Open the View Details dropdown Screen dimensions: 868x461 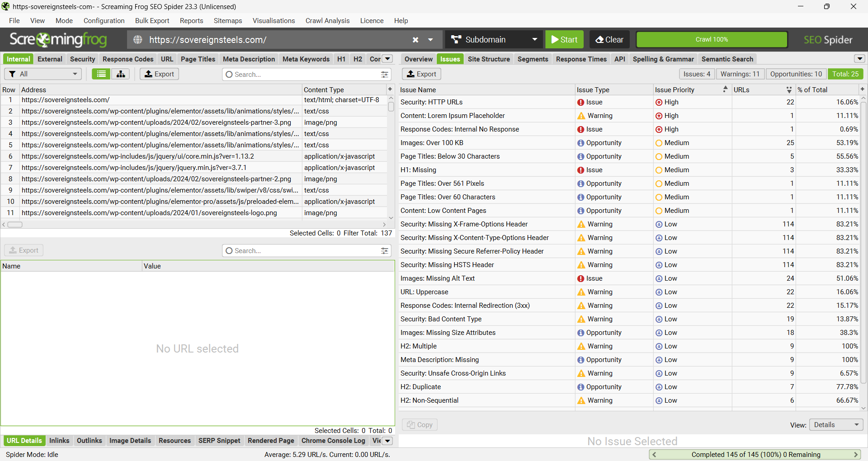pyautogui.click(x=835, y=425)
